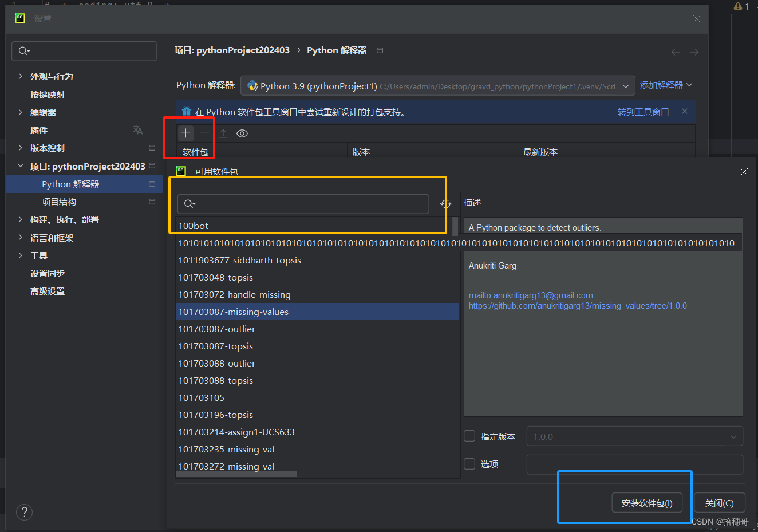Toggle show early releases eye icon
Viewport: 758px width, 532px height.
(242, 133)
